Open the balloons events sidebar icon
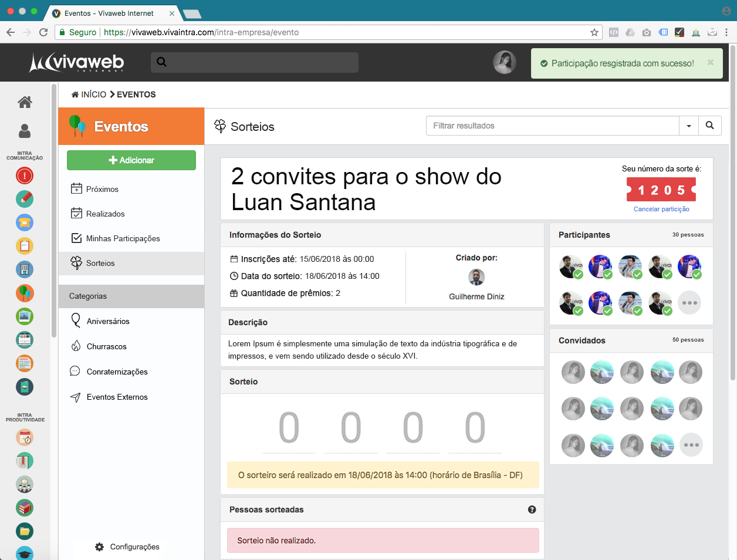Screen dimensions: 737x560 (25, 293)
